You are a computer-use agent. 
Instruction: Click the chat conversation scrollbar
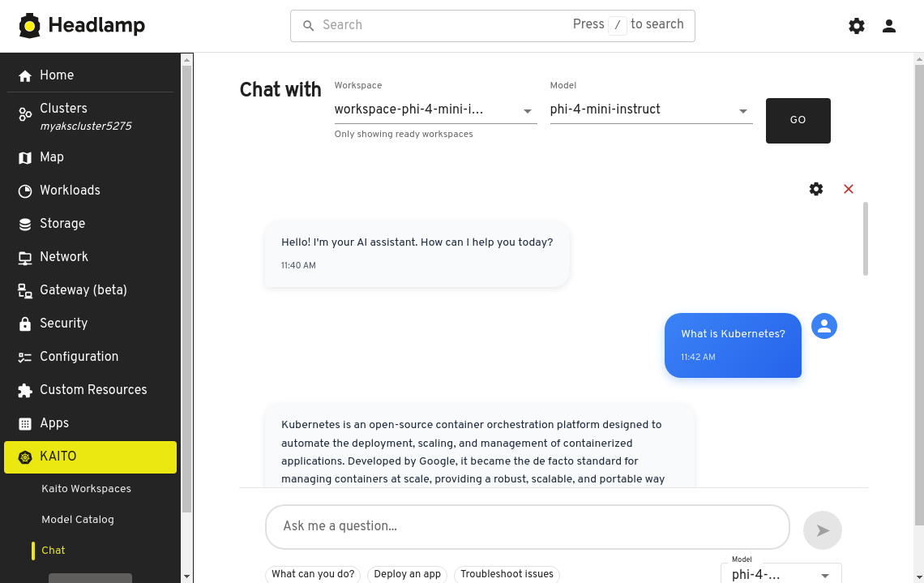(866, 239)
